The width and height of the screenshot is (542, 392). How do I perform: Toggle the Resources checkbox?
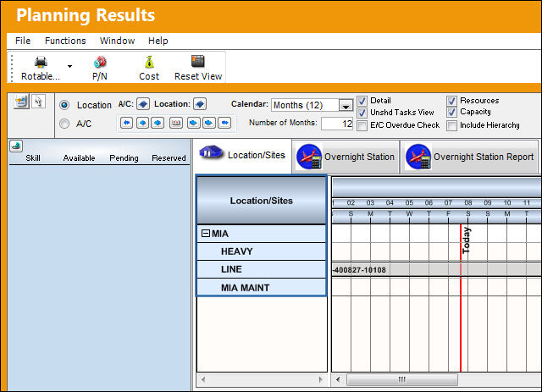click(x=451, y=101)
